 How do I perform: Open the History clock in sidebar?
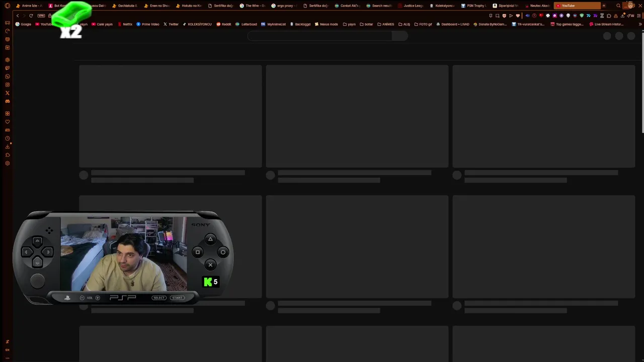pyautogui.click(x=7, y=138)
